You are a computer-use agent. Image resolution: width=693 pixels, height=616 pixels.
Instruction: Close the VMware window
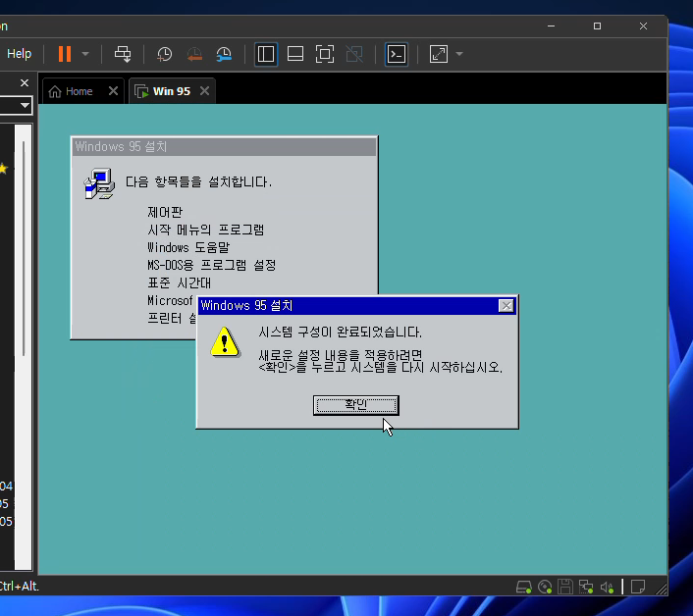[643, 26]
